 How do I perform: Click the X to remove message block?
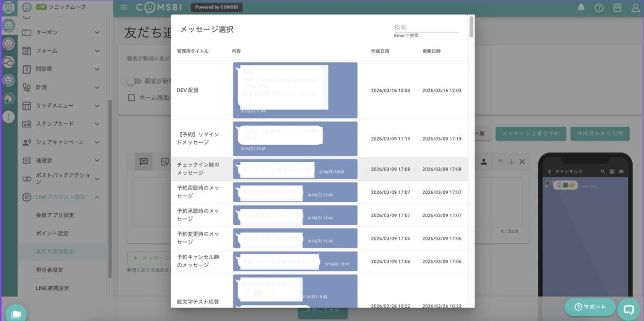click(x=522, y=162)
